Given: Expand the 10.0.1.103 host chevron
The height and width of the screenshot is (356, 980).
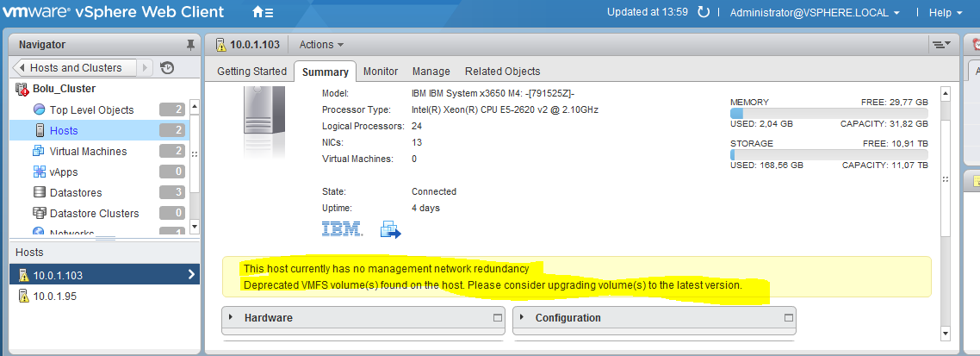Looking at the screenshot, I should coord(190,274).
